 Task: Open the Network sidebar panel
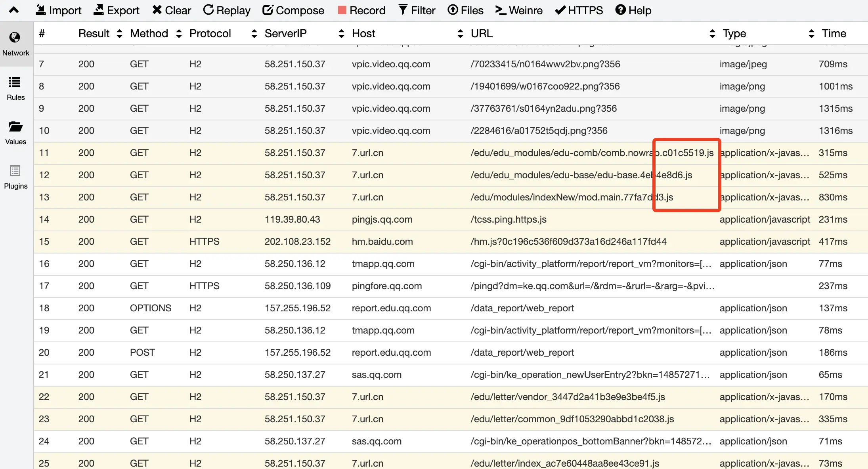point(16,44)
